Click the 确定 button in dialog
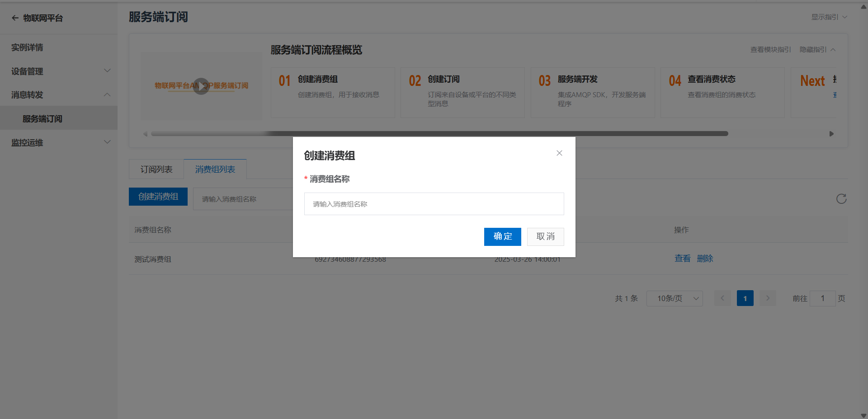 tap(502, 237)
